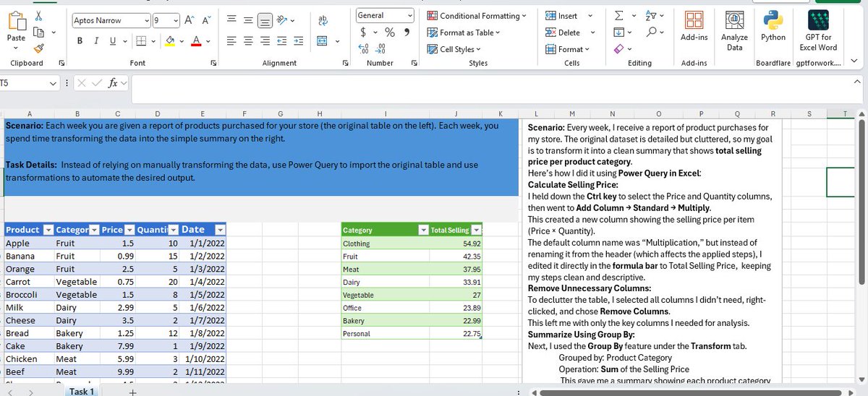Click the Copy icon

click(38, 32)
